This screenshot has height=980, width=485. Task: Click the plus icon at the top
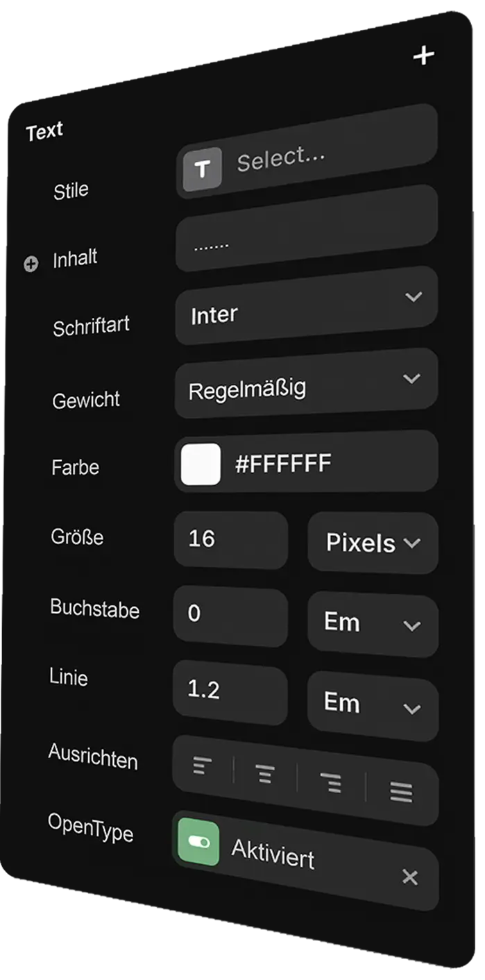pyautogui.click(x=424, y=56)
